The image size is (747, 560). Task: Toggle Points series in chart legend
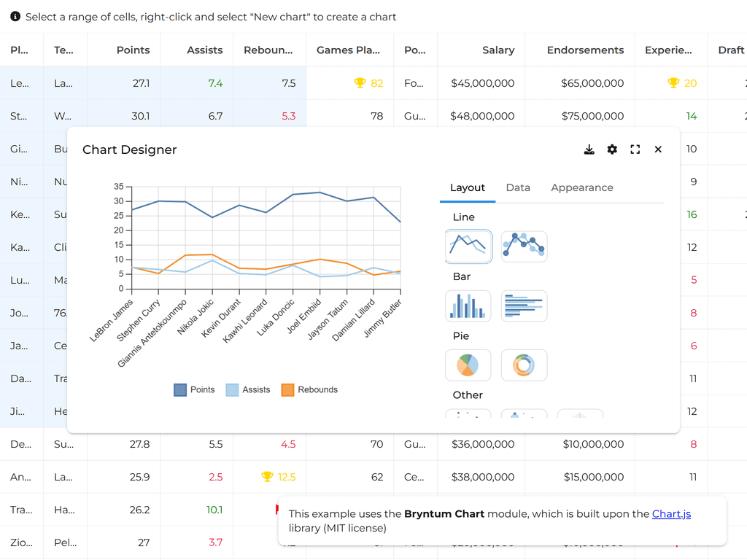point(194,390)
